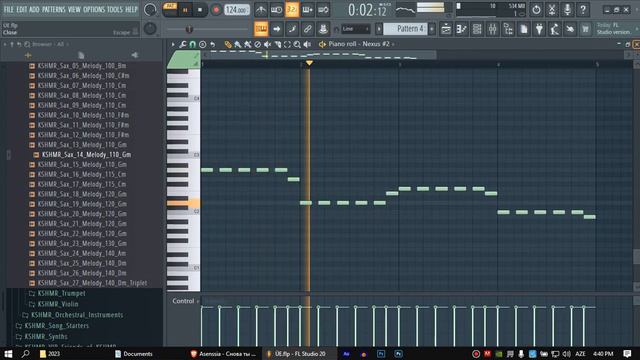The image size is (640, 360).
Task: Toggle pattern/song mode switch
Action: tap(170, 9)
